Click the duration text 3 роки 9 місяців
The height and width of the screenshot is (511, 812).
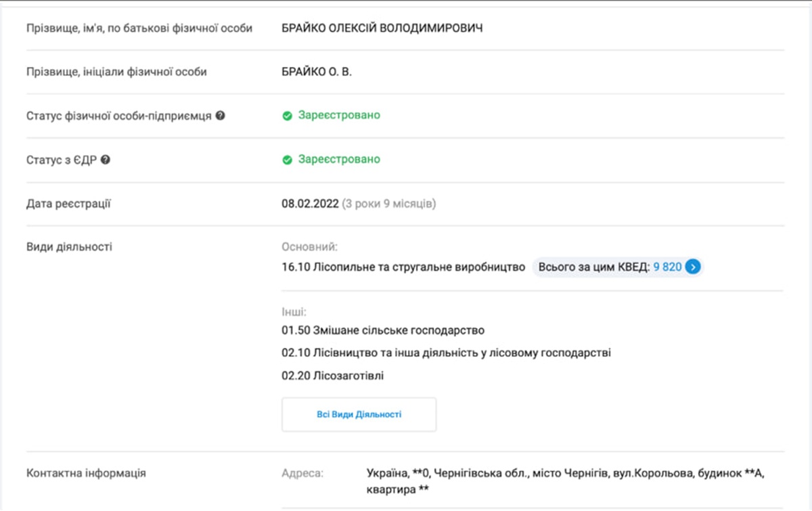pos(388,204)
